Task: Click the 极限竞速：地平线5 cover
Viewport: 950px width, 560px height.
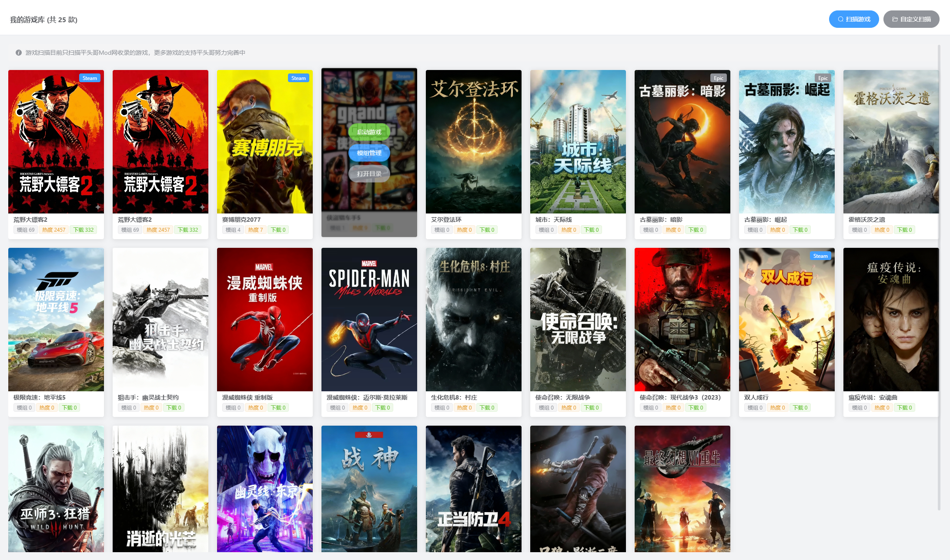Action: [56, 320]
